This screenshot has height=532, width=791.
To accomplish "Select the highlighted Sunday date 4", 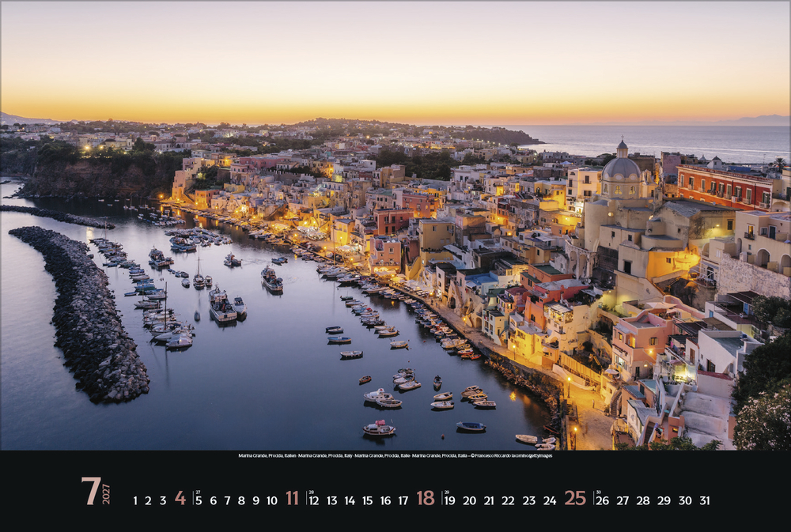I will [x=180, y=498].
